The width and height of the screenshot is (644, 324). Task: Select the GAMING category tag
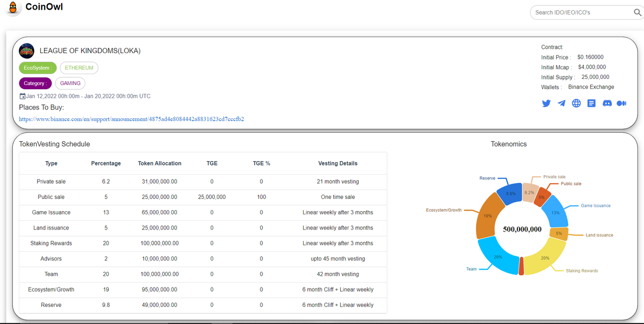point(70,83)
